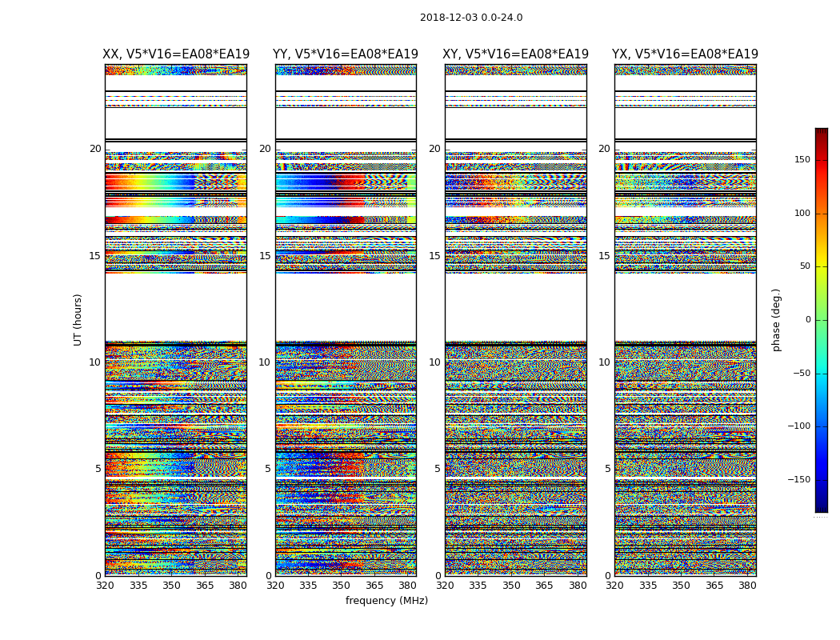Select the YY, V5*V16=EA08*EA19 panel title
The image size is (840, 640).
click(x=346, y=54)
